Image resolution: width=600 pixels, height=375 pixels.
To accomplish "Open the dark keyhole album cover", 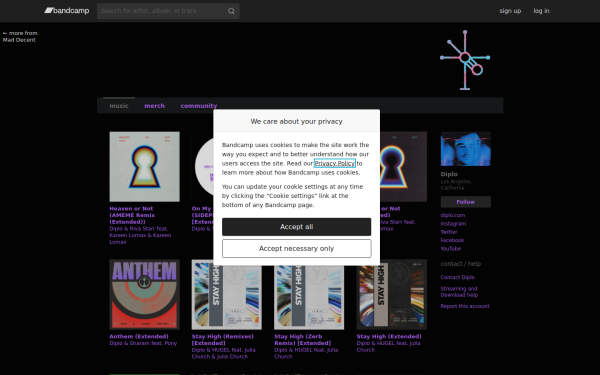I will coord(403,166).
